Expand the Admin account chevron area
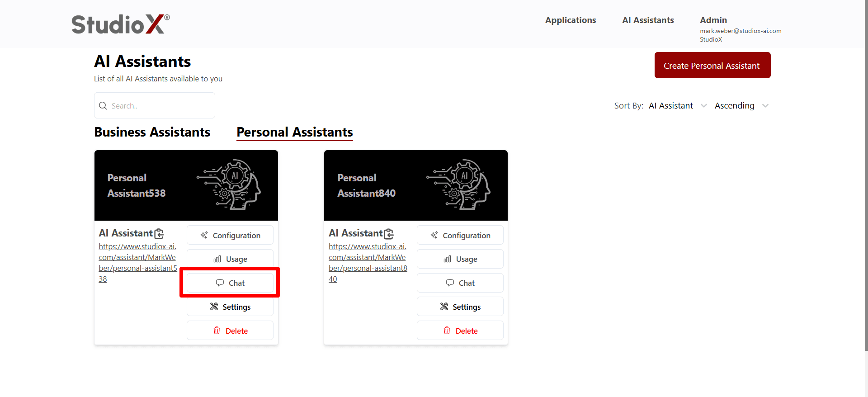868x397 pixels. pyautogui.click(x=713, y=20)
